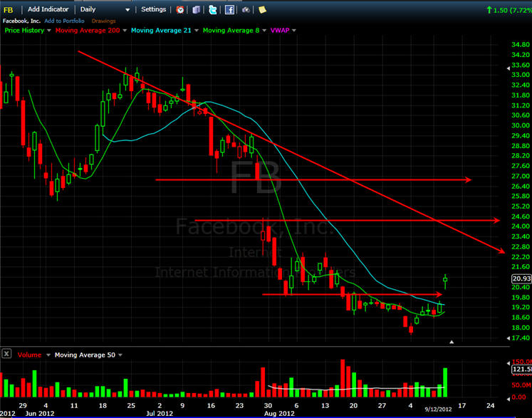
Task: Open the stacked documents icon in toolbar
Action: click(196, 10)
